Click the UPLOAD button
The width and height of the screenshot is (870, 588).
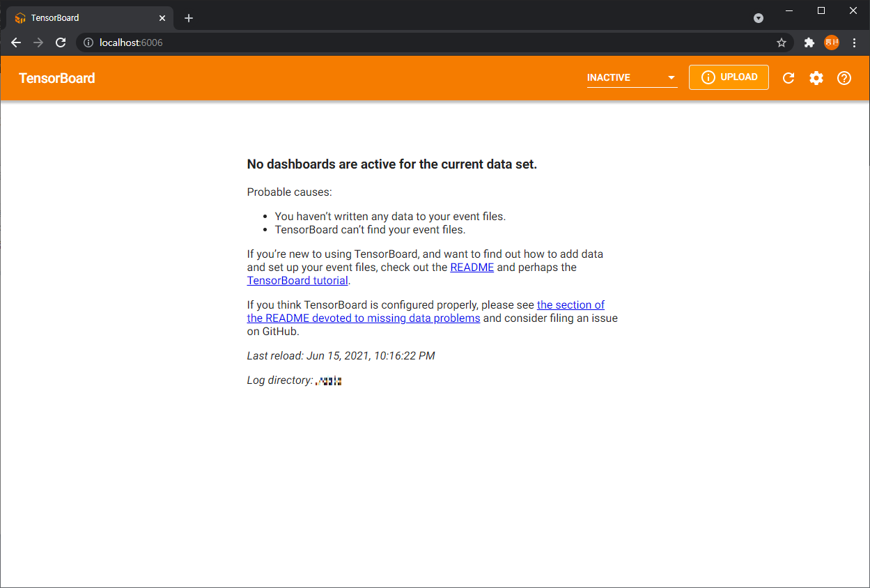click(x=729, y=77)
